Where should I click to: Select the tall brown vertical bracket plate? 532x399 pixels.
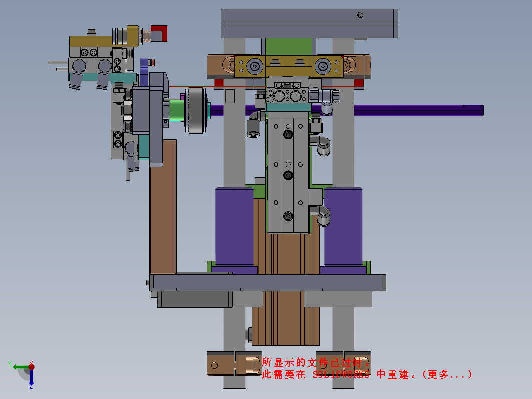coord(163,207)
